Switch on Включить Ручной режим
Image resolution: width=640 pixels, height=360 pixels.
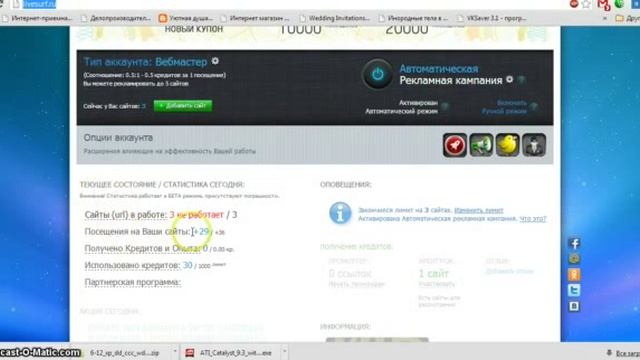504,107
